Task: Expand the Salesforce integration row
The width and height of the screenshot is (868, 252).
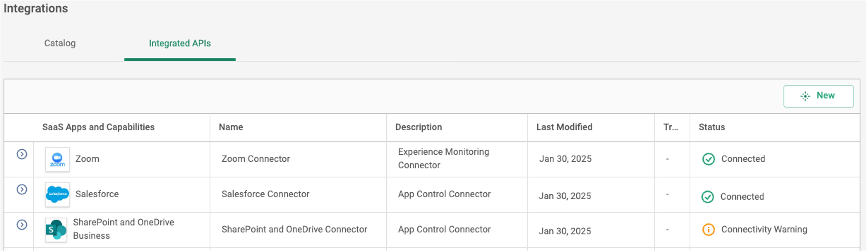Action: 22,190
